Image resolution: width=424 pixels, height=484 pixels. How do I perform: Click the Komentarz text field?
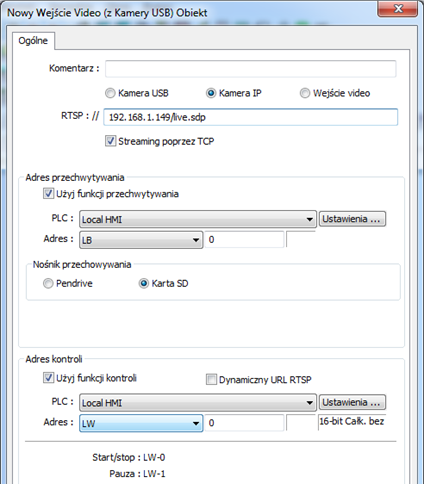pyautogui.click(x=251, y=69)
